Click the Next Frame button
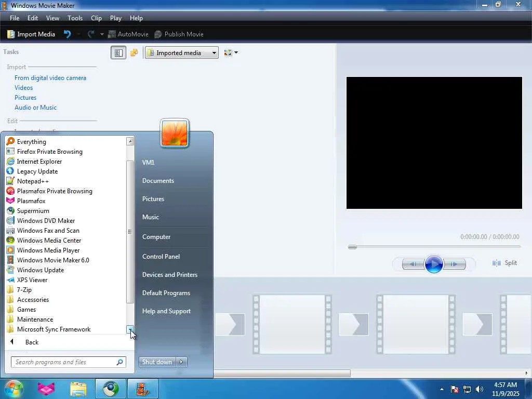Screen dimensions: 532x399 pos(454,263)
